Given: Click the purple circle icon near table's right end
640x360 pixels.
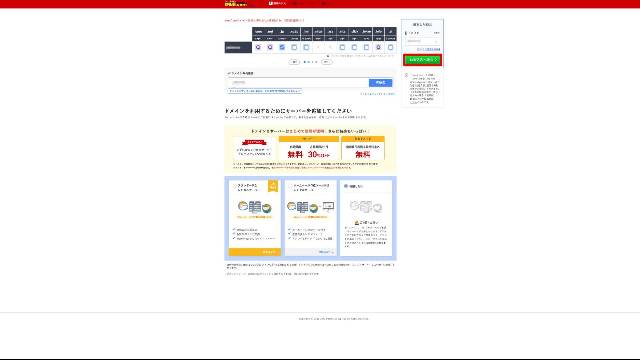Looking at the screenshot, I should (x=378, y=47).
